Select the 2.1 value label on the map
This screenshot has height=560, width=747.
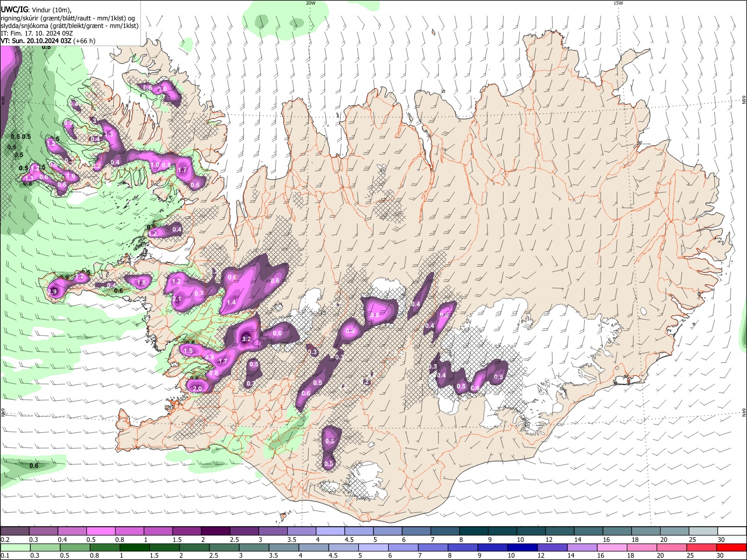click(177, 299)
